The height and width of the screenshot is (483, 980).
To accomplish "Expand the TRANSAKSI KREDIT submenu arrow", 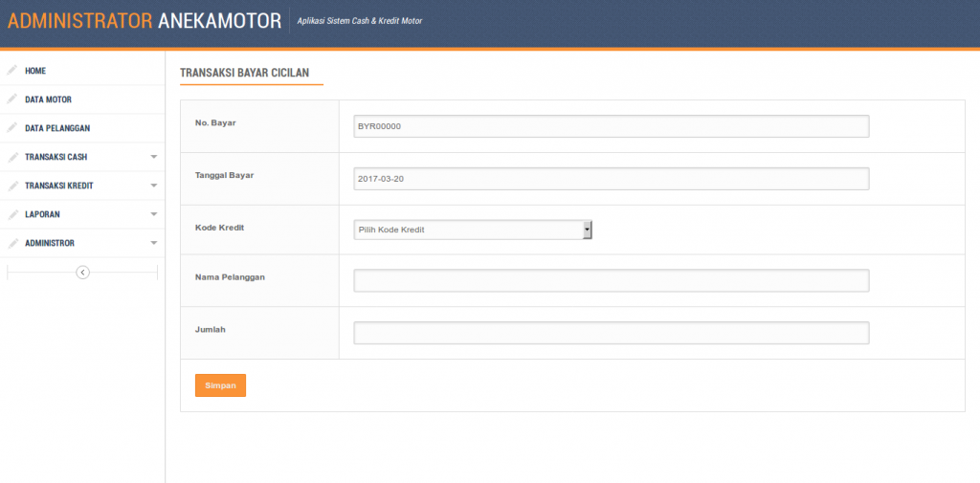I will point(154,186).
